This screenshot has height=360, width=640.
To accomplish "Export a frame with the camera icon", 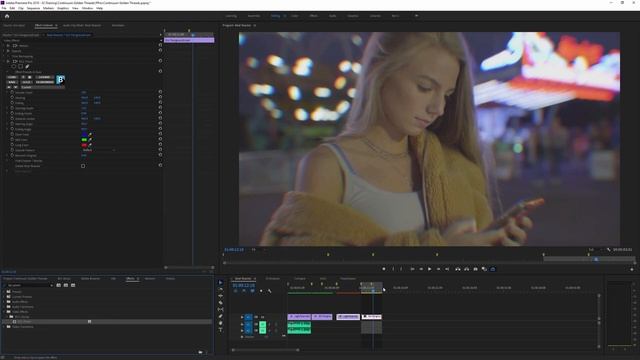I will coord(476,269).
